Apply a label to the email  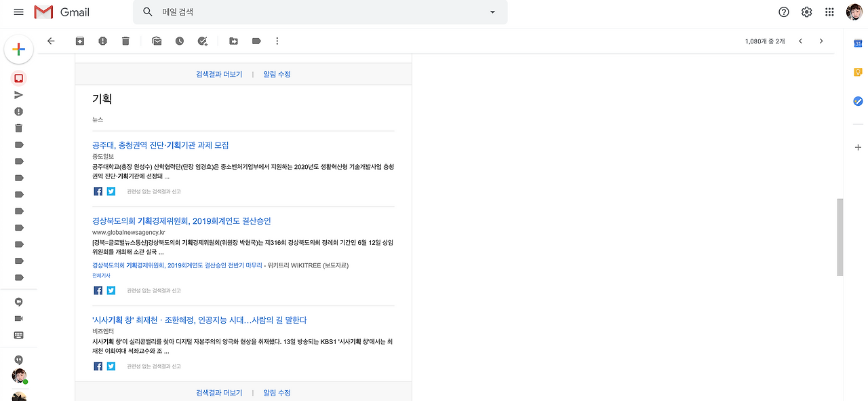[x=256, y=41]
